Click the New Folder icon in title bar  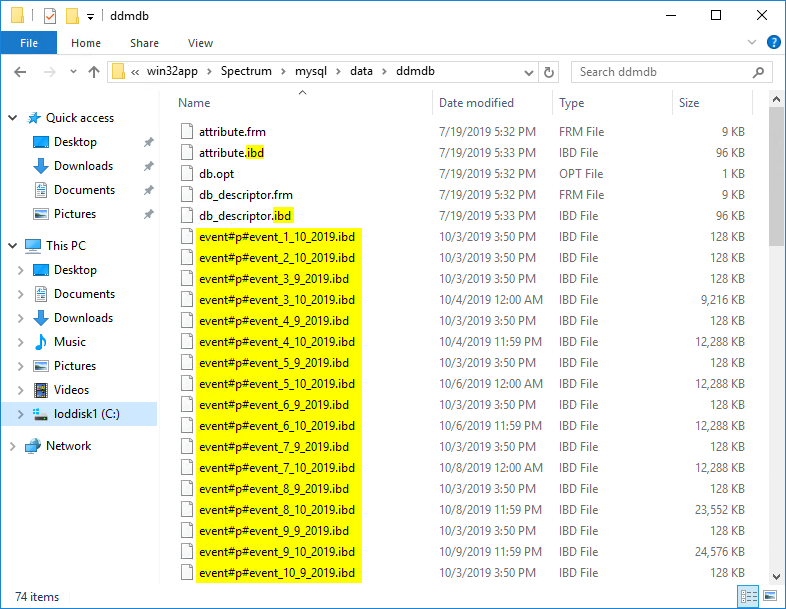tap(72, 16)
